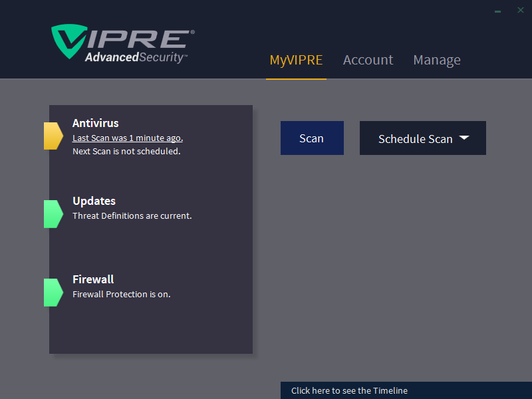Click 'Next Scan is not scheduled' text
This screenshot has height=399, width=532.
tap(126, 151)
